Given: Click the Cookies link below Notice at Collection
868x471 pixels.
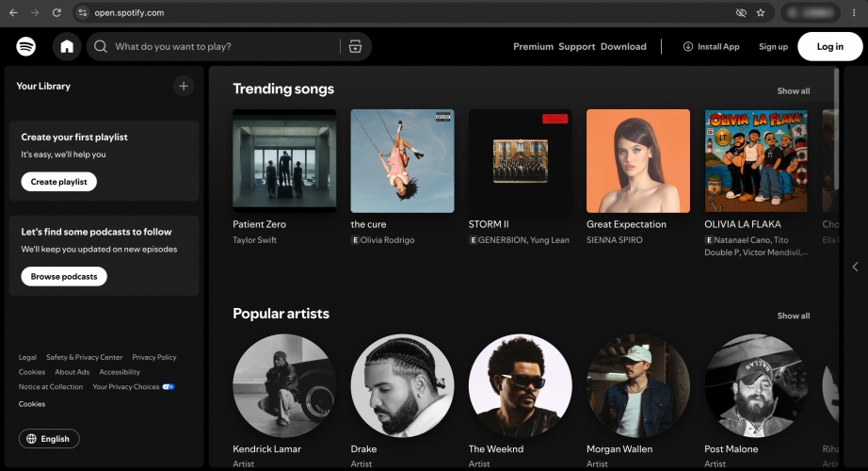Looking at the screenshot, I should click(32, 404).
